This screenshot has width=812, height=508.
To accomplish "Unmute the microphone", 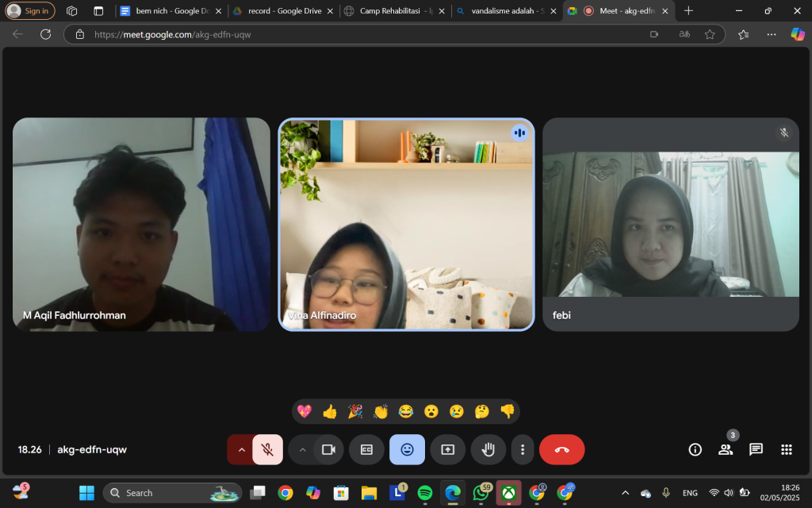I will tap(268, 449).
